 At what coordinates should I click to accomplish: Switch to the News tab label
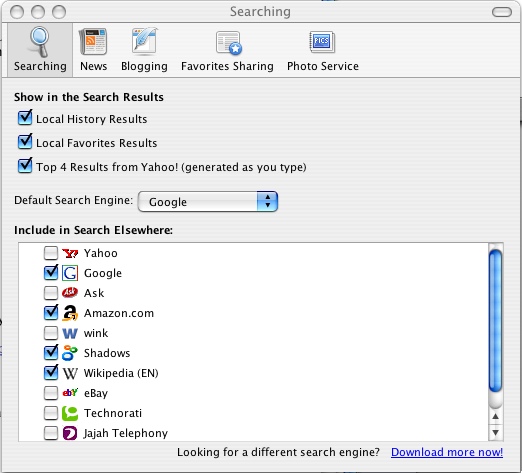[x=94, y=66]
